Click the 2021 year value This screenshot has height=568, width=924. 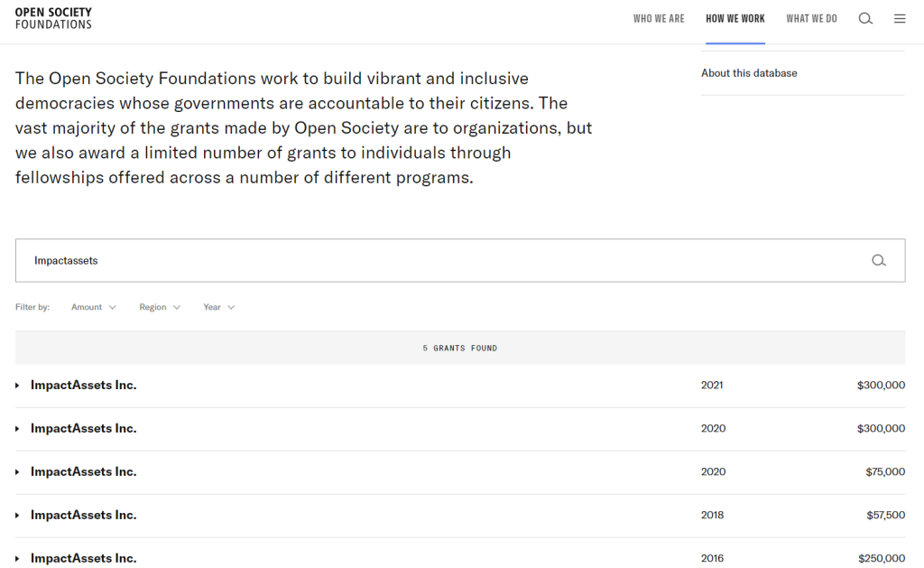712,386
